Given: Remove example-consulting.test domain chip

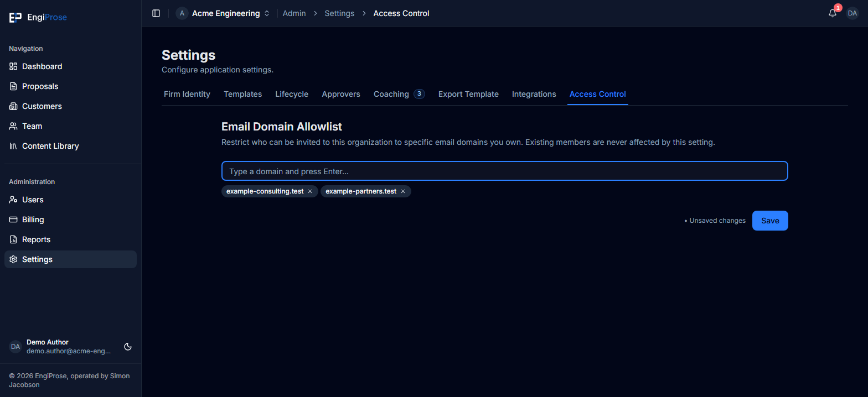Looking at the screenshot, I should (310, 191).
